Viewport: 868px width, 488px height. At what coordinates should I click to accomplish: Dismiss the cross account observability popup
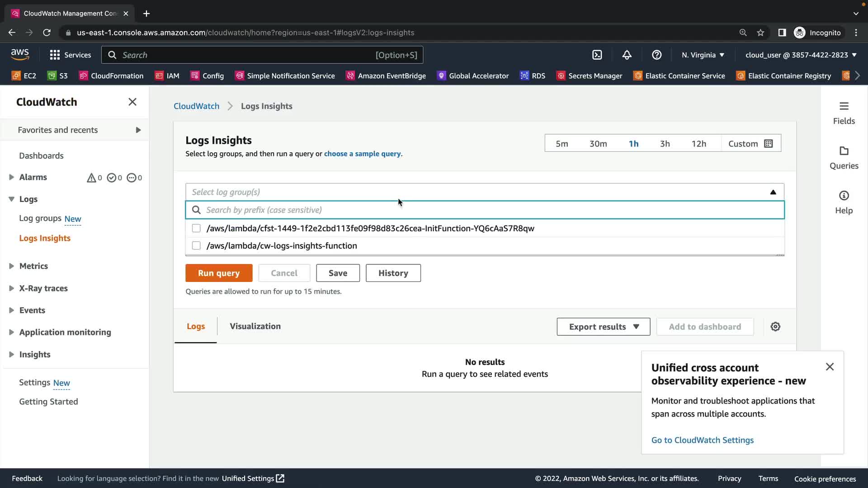[x=830, y=367]
